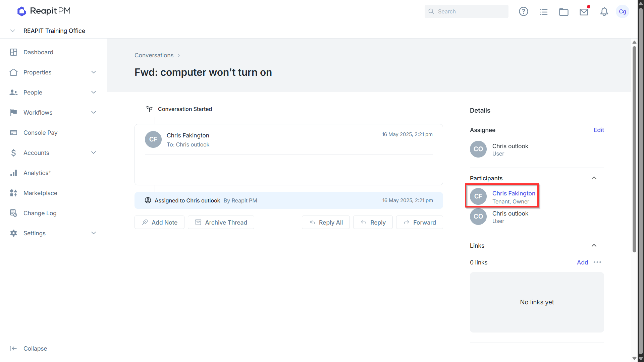Open the REAPIT Training Office selector
The width and height of the screenshot is (644, 362).
tap(54, 31)
